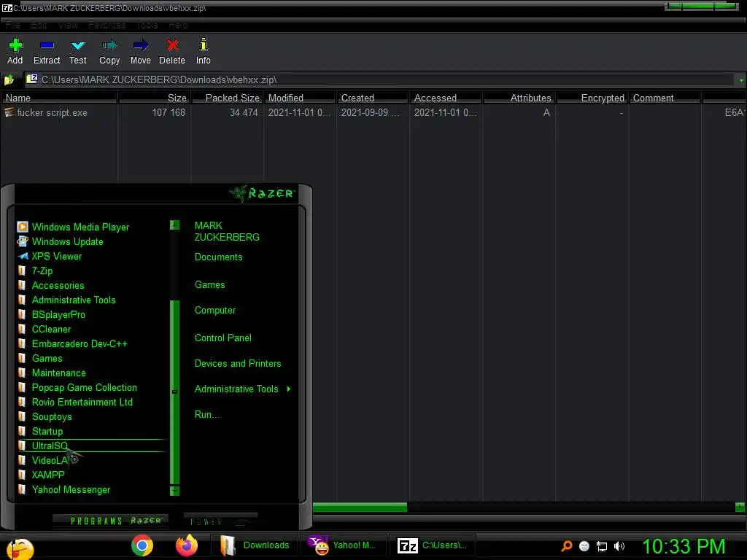Viewport: 747px width, 560px height.
Task: Open Computer from start menu
Action: [215, 311]
